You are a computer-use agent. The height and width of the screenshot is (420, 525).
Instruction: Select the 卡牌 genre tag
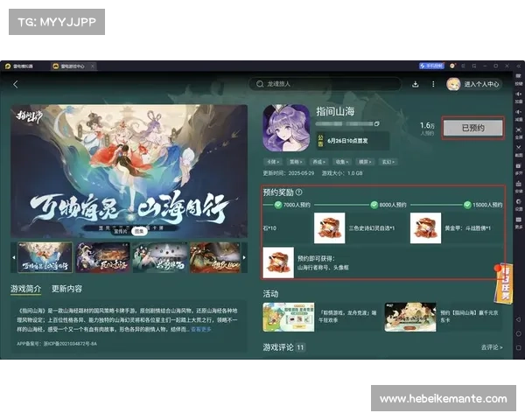tap(273, 162)
